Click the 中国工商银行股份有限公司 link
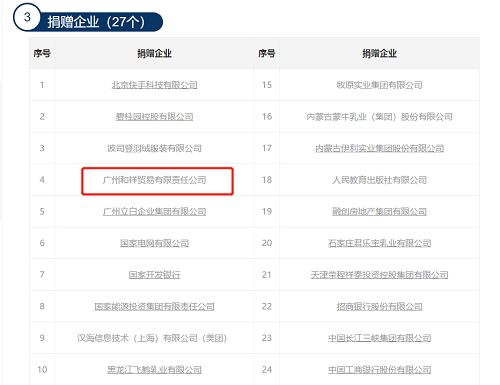The height and width of the screenshot is (385, 500). 379,370
